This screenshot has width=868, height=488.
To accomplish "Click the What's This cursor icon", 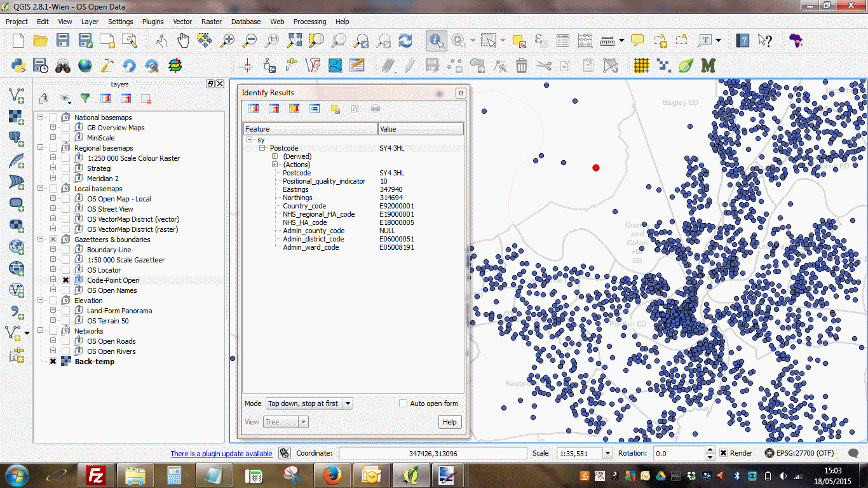I will click(765, 41).
